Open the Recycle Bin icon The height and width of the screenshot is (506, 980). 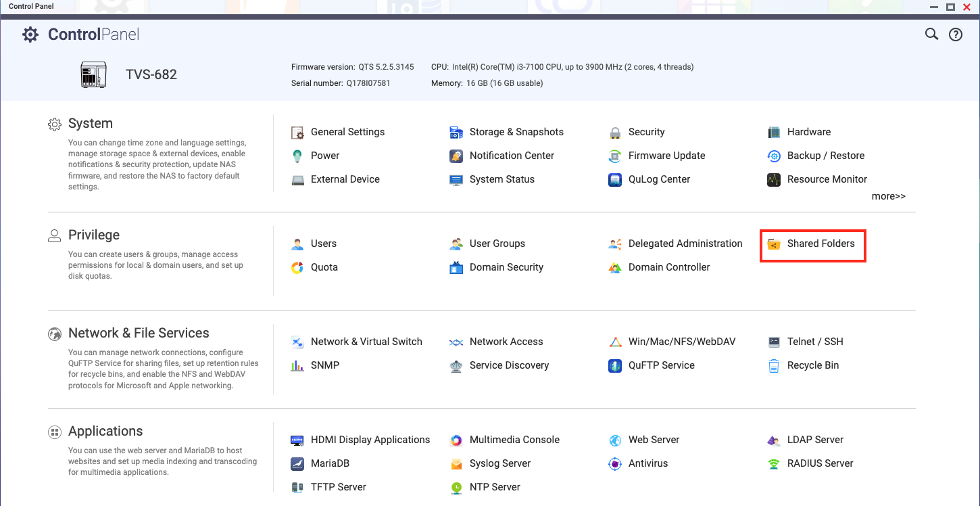click(x=774, y=365)
